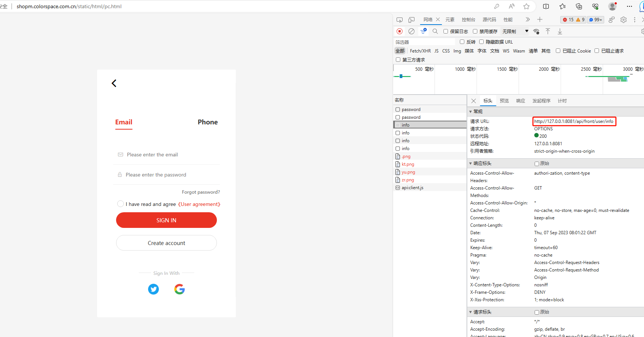This screenshot has height=337, width=644.
Task: Open DevTools settings gear
Action: pyautogui.click(x=624, y=20)
